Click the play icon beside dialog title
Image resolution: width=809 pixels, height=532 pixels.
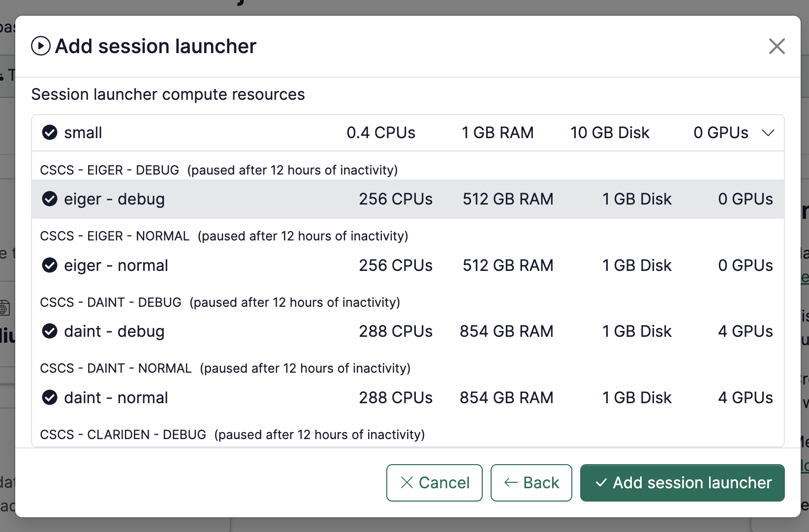click(x=41, y=46)
